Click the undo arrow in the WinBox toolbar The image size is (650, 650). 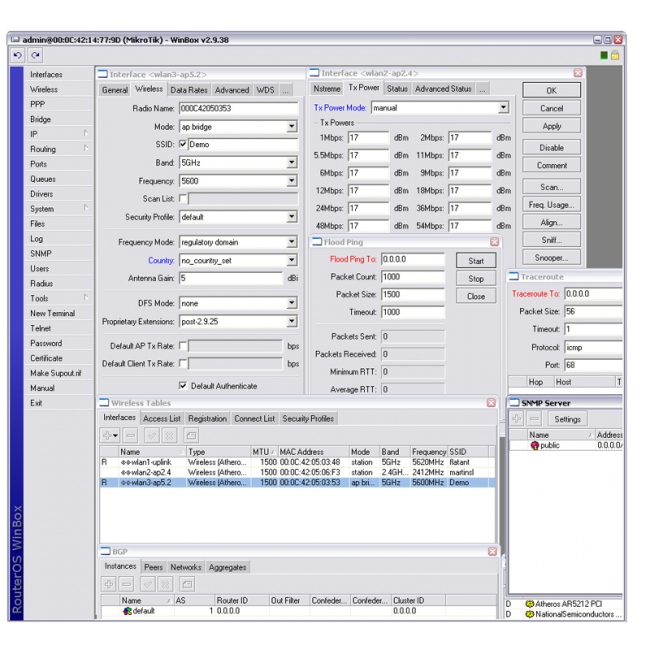pyautogui.click(x=17, y=55)
